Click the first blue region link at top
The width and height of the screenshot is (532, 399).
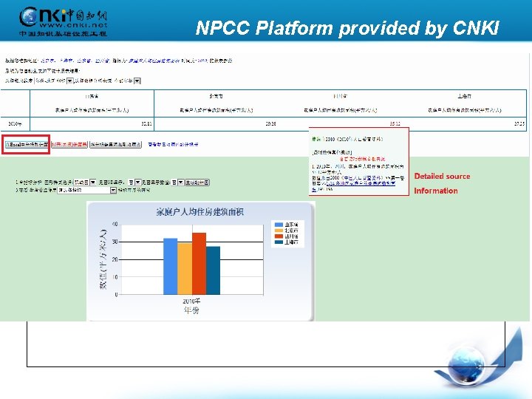tap(47, 61)
